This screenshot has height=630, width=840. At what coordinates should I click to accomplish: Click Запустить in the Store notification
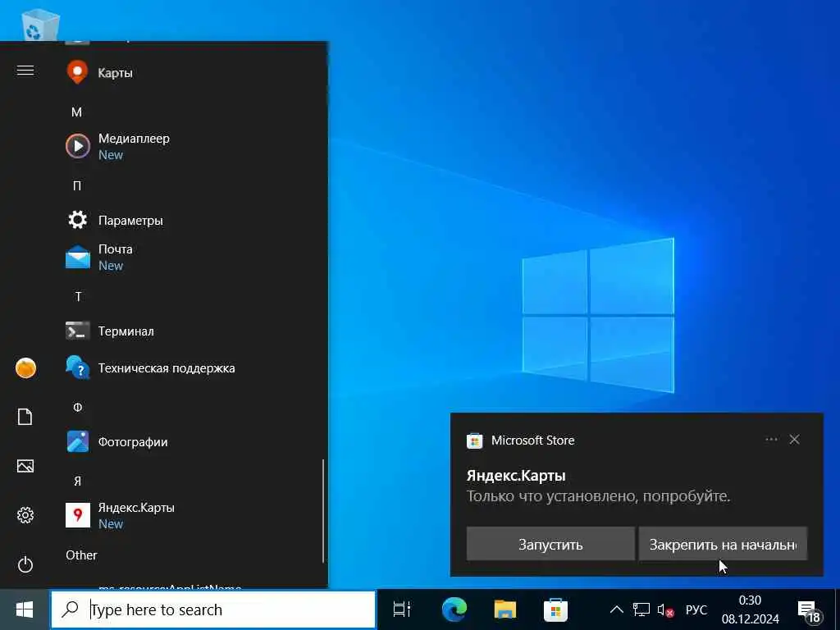pyautogui.click(x=550, y=545)
